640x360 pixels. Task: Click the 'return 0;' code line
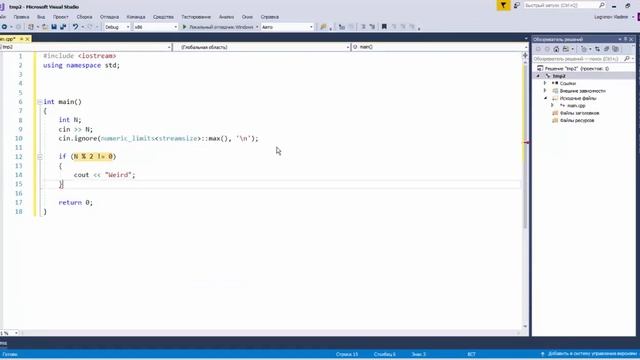(x=76, y=202)
